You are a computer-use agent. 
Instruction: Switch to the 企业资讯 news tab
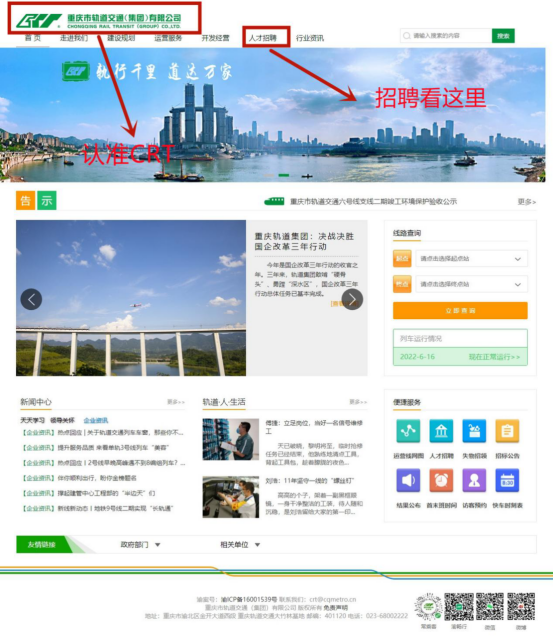pyautogui.click(x=96, y=420)
